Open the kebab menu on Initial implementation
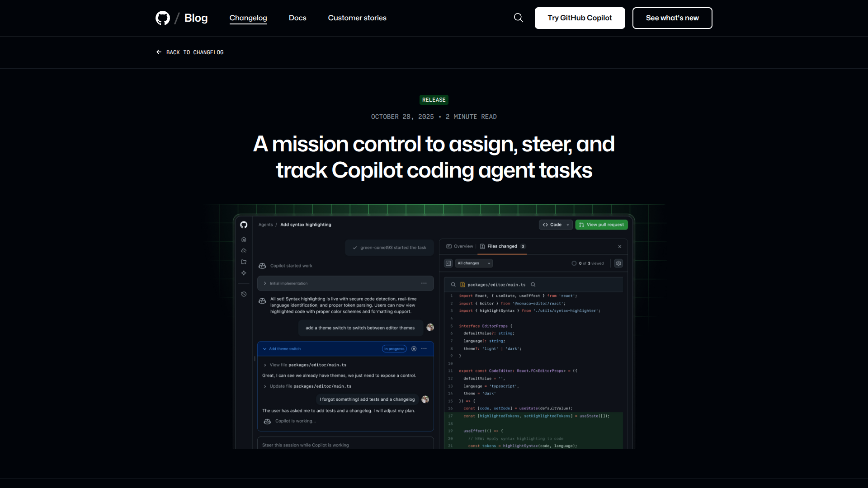This screenshot has height=488, width=868. tap(424, 283)
